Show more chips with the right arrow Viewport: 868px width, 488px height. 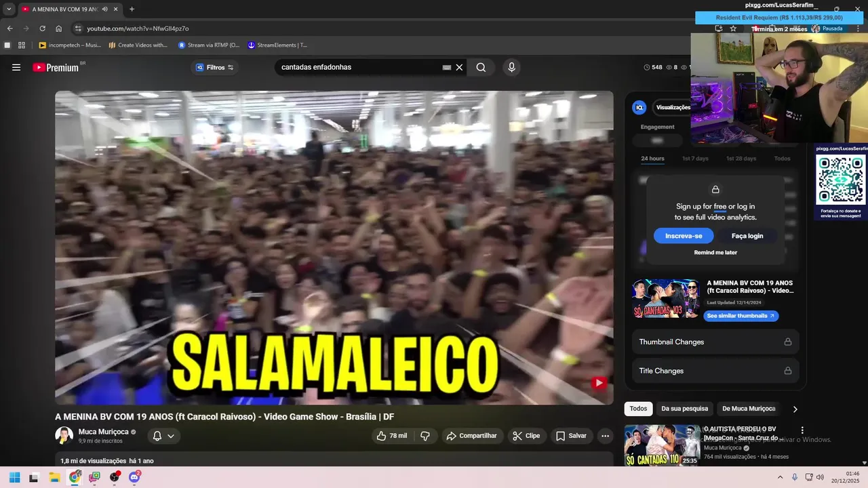(x=795, y=409)
